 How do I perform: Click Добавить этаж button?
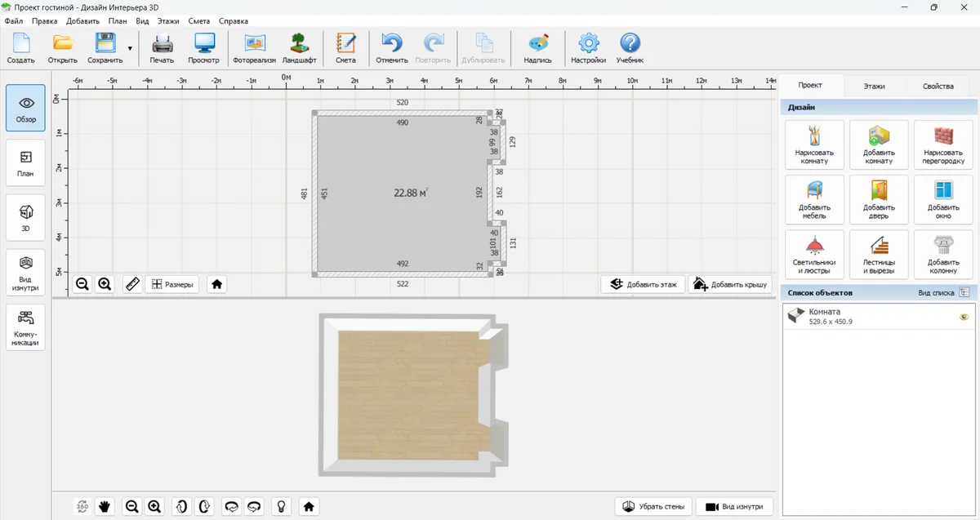tap(644, 284)
